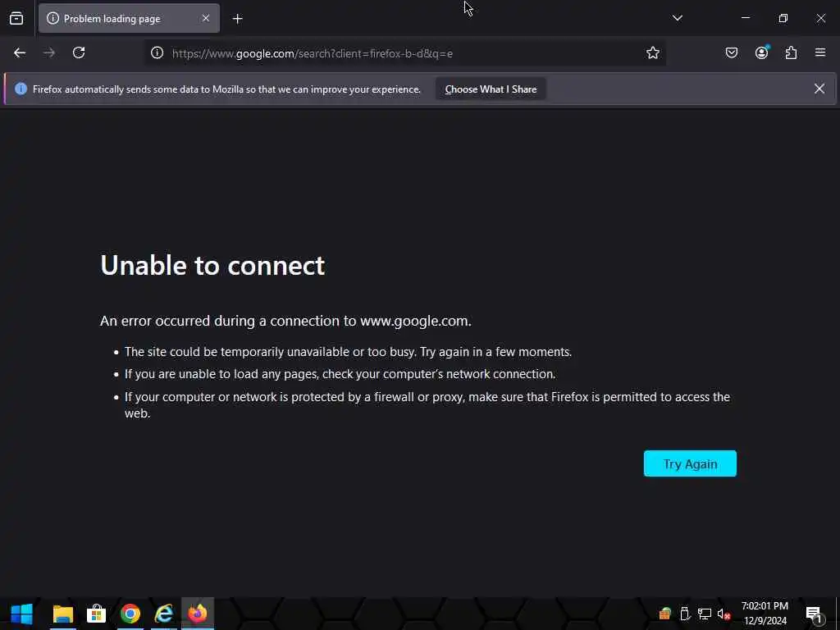Click the text mentioning www.google.com error
This screenshot has height=630, width=840.
tap(285, 321)
